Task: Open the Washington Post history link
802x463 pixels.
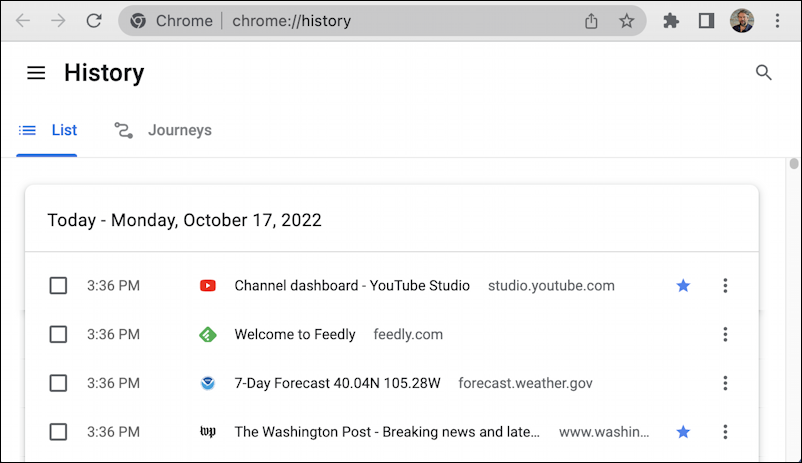Action: click(387, 432)
